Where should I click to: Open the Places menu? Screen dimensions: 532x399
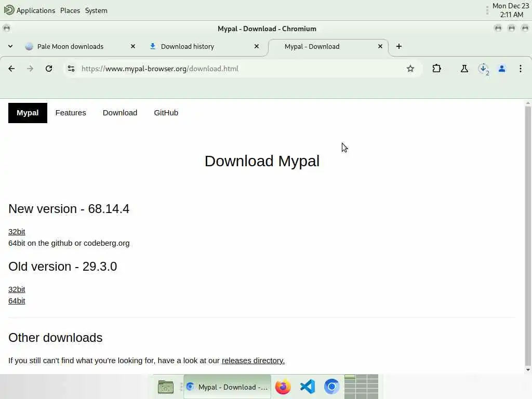70,10
